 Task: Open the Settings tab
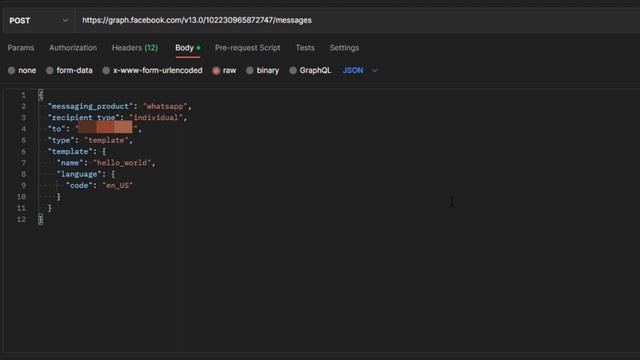[x=344, y=48]
